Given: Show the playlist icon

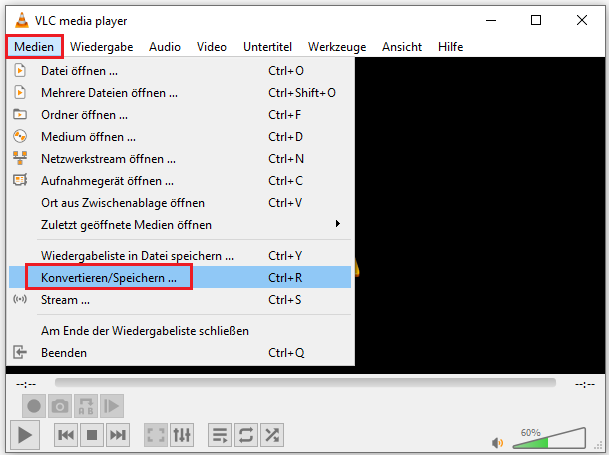Looking at the screenshot, I should click(x=220, y=435).
